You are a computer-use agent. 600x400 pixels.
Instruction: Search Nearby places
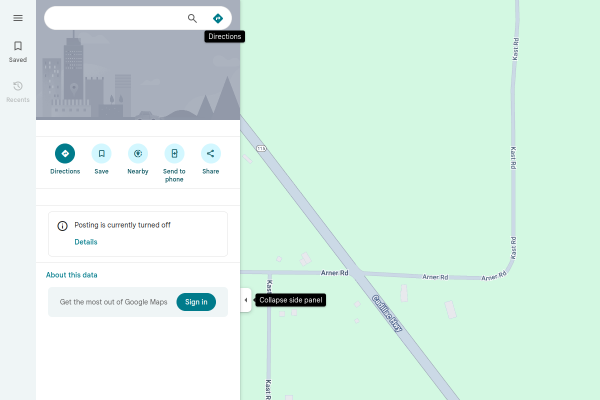coord(138,153)
